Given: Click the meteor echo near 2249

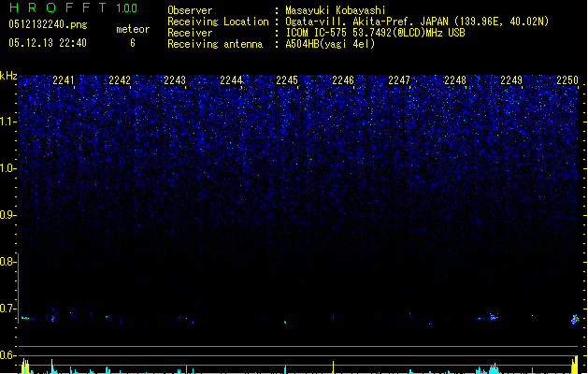Looking at the screenshot, I should click(x=493, y=317).
